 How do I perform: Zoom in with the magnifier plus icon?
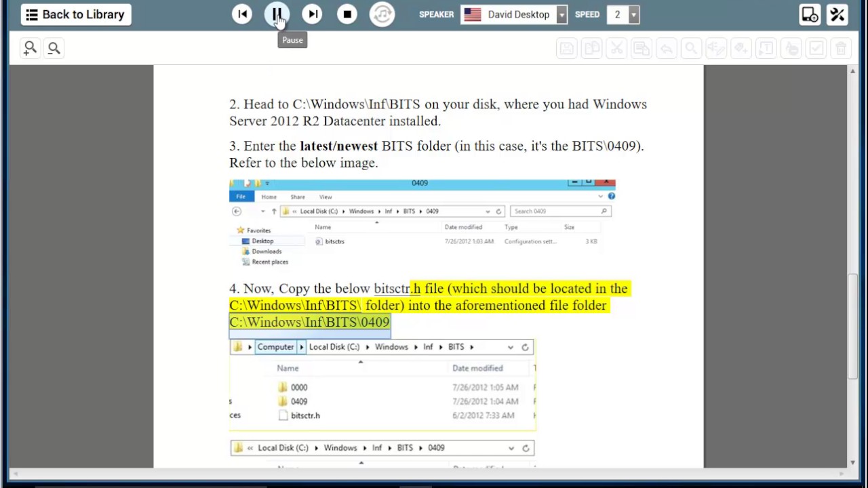(x=30, y=47)
